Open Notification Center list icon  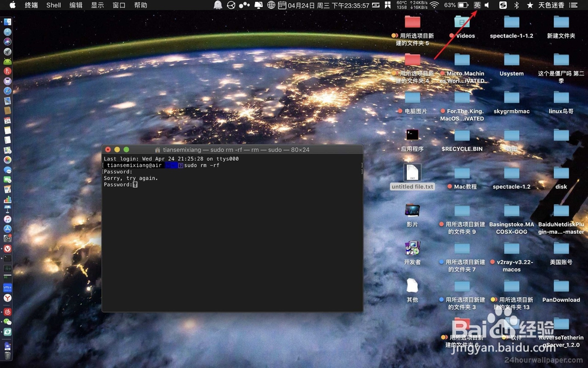coord(573,5)
